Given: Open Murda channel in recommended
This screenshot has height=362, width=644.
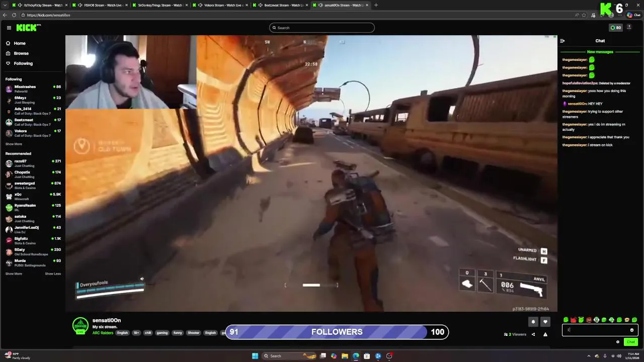Looking at the screenshot, I should [x=33, y=263].
